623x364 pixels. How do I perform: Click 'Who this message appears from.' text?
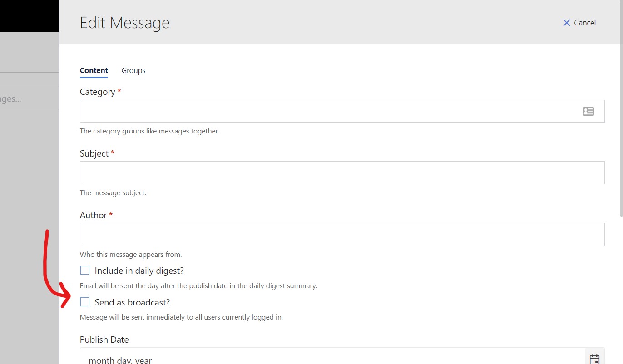[x=131, y=254]
